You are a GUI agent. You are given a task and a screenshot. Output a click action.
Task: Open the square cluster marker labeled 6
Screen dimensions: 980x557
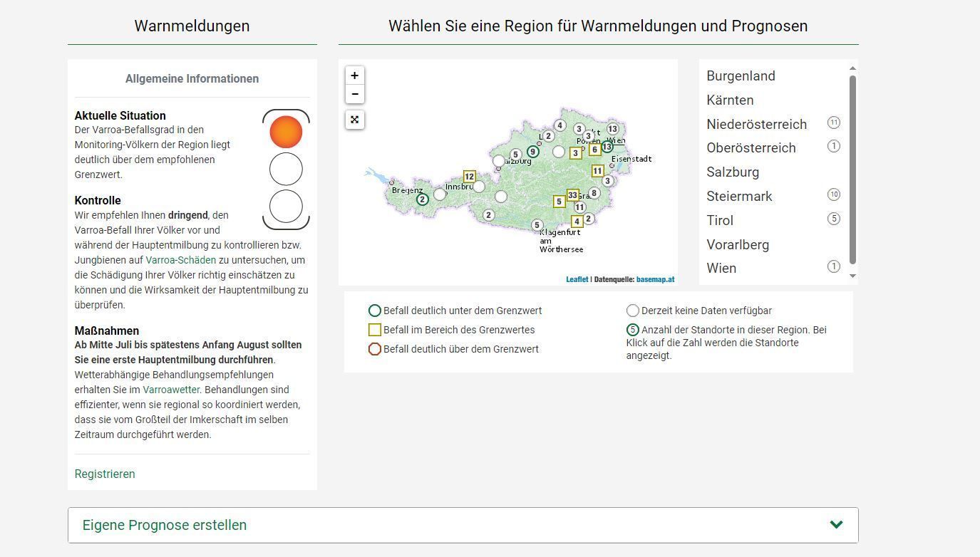pyautogui.click(x=594, y=150)
